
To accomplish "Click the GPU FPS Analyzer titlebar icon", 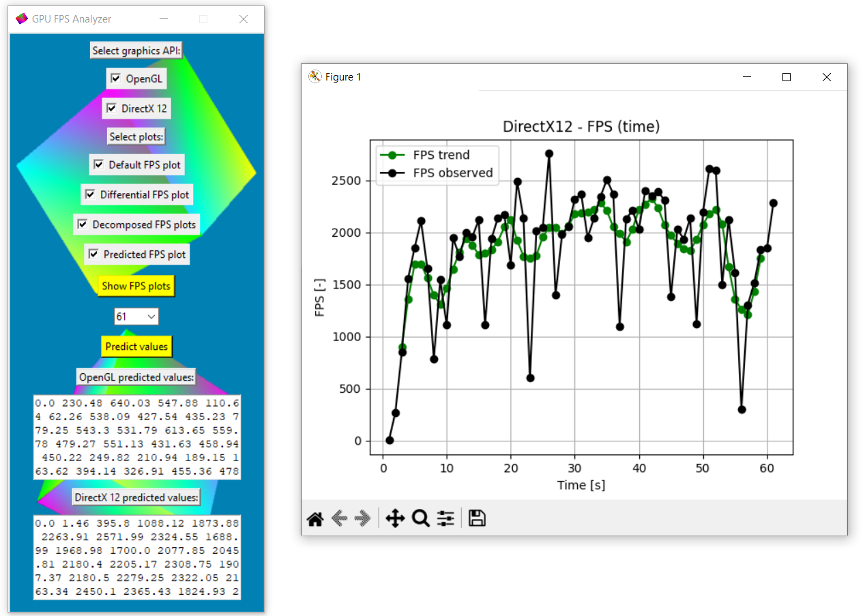I will [x=21, y=18].
